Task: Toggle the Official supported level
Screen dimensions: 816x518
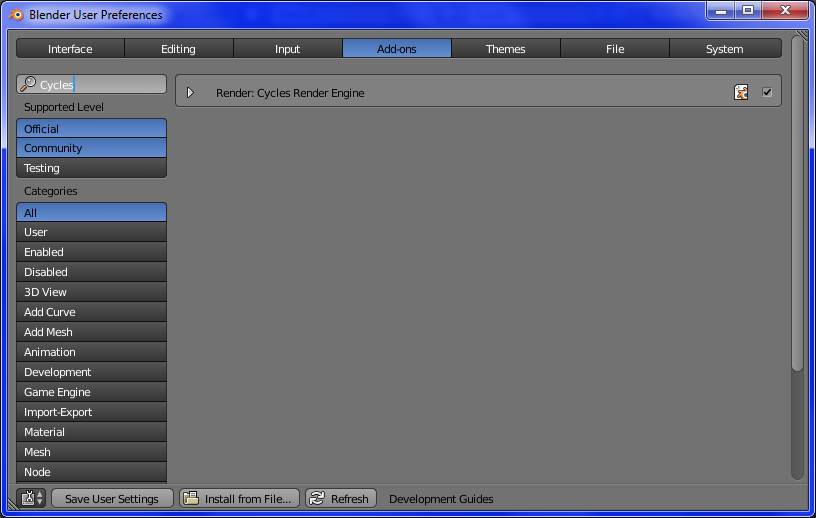Action: pos(92,129)
